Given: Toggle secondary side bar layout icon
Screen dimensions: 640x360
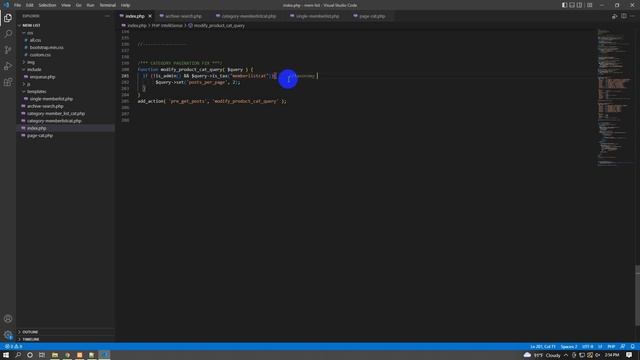Looking at the screenshot, I should 580,5.
